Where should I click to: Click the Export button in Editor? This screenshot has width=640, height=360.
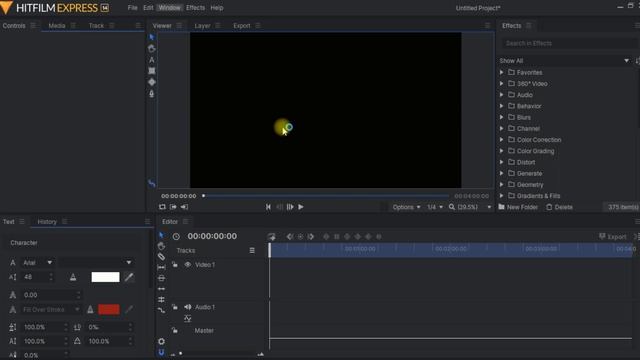point(612,237)
